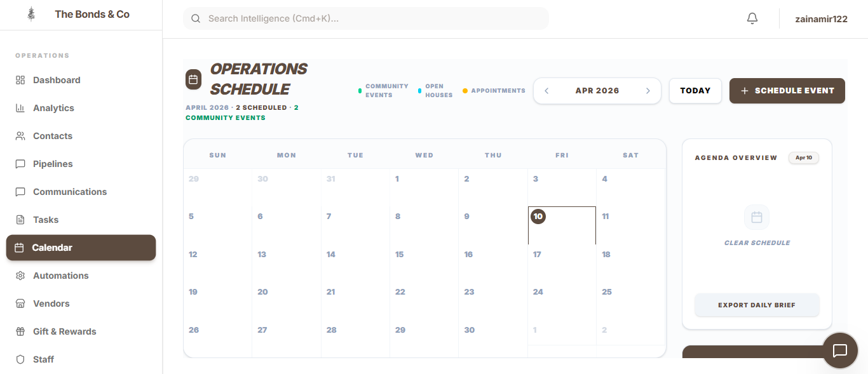Screen dimensions: 868x374
Task: Navigate to Tasks in the sidebar
Action: pyautogui.click(x=46, y=220)
